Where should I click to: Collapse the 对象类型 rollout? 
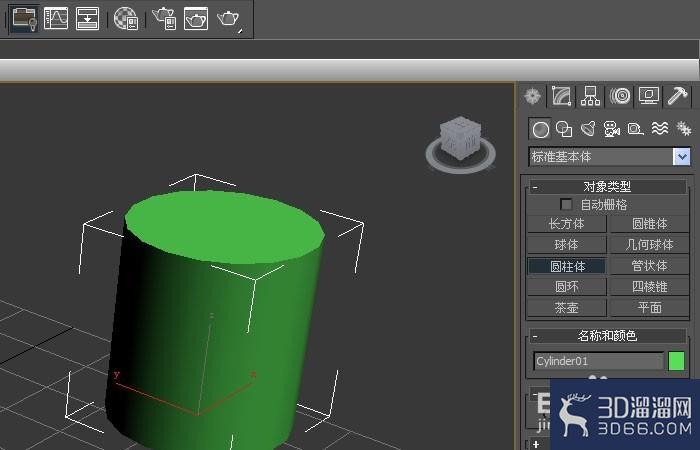coord(608,187)
